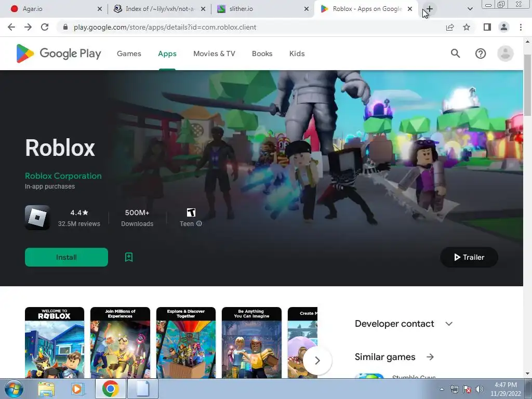Open Similar games arrow
The image size is (532, 399).
coord(430,357)
